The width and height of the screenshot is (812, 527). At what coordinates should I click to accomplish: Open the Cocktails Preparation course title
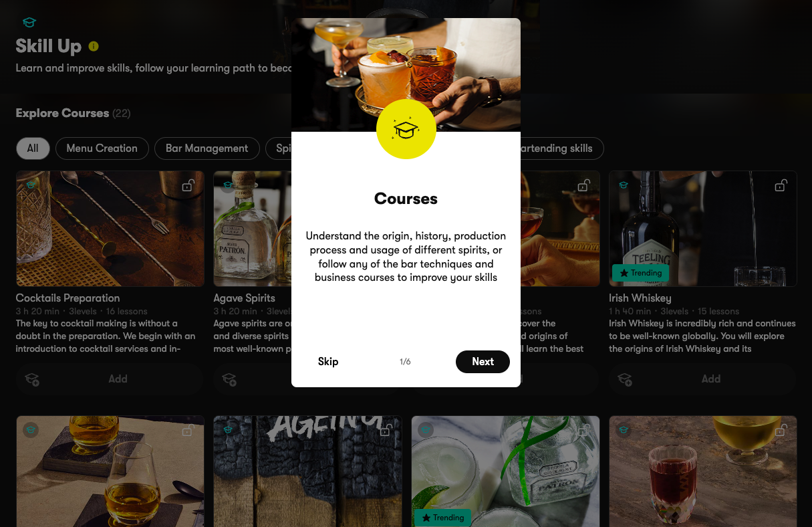67,298
